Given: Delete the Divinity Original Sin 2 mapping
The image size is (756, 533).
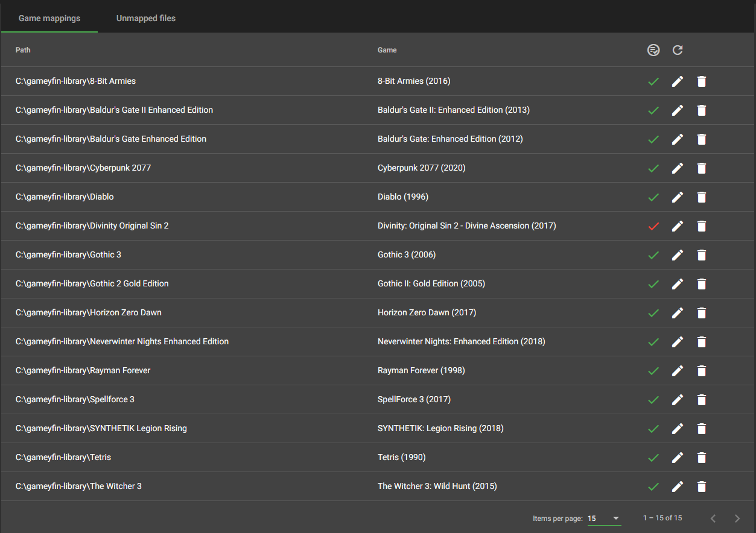Looking at the screenshot, I should click(701, 226).
